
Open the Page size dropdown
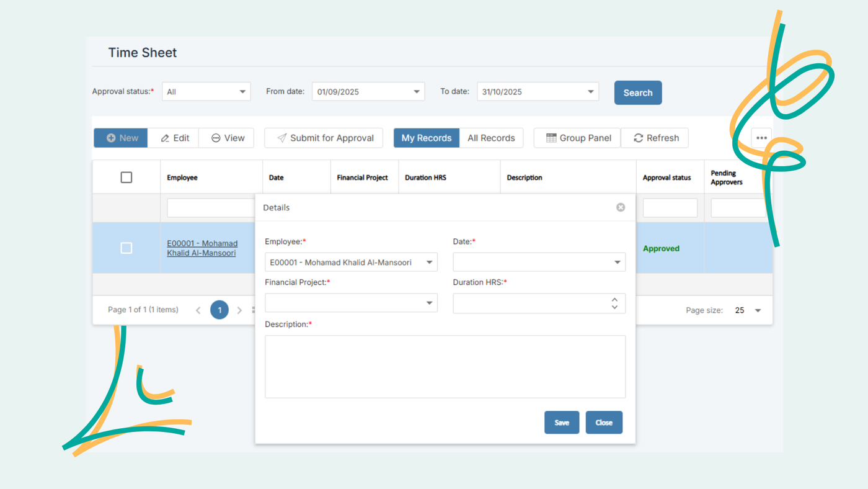(758, 310)
